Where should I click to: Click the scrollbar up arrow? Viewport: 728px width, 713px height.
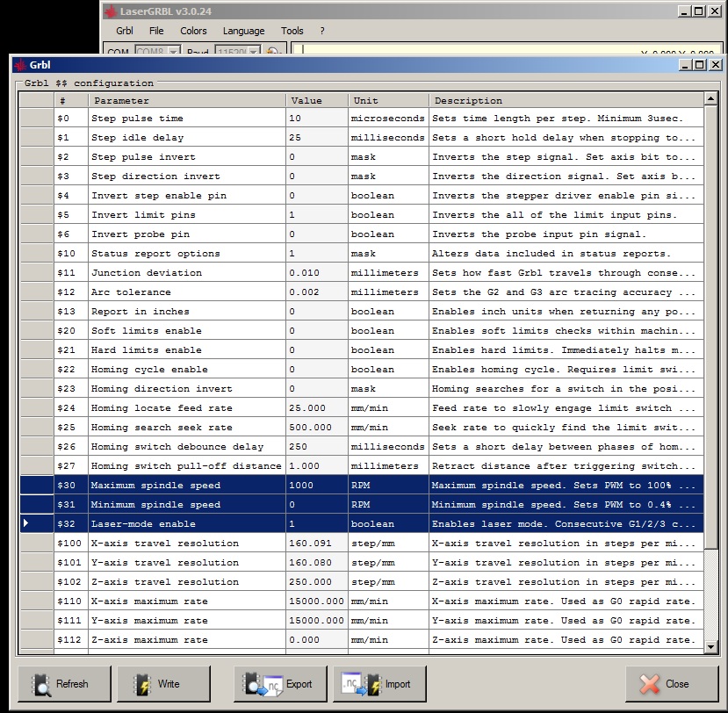click(x=710, y=99)
